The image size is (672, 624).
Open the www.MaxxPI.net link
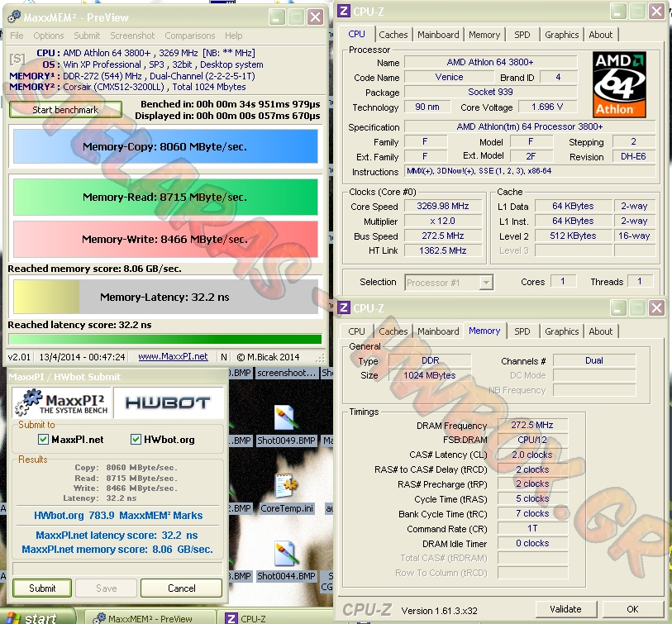(173, 356)
